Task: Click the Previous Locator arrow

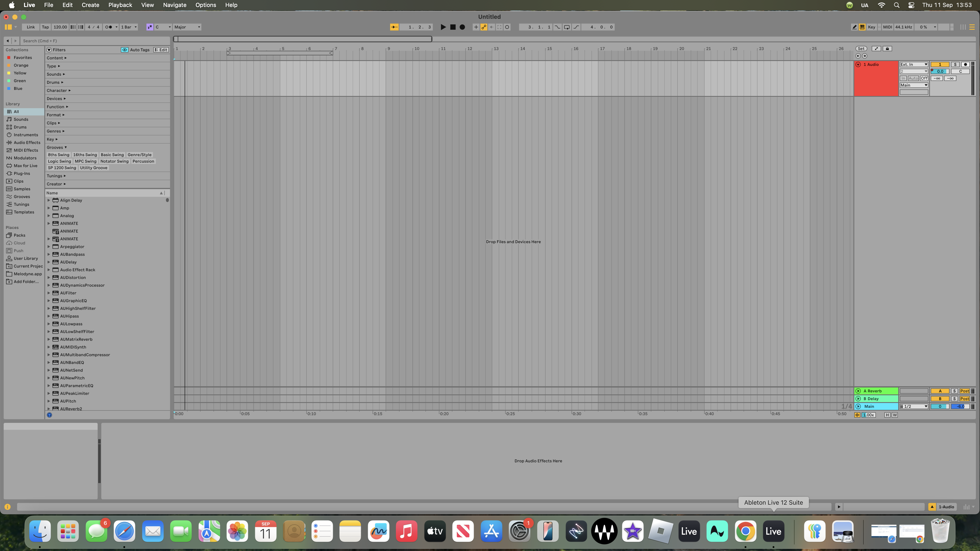Action: pyautogui.click(x=858, y=56)
